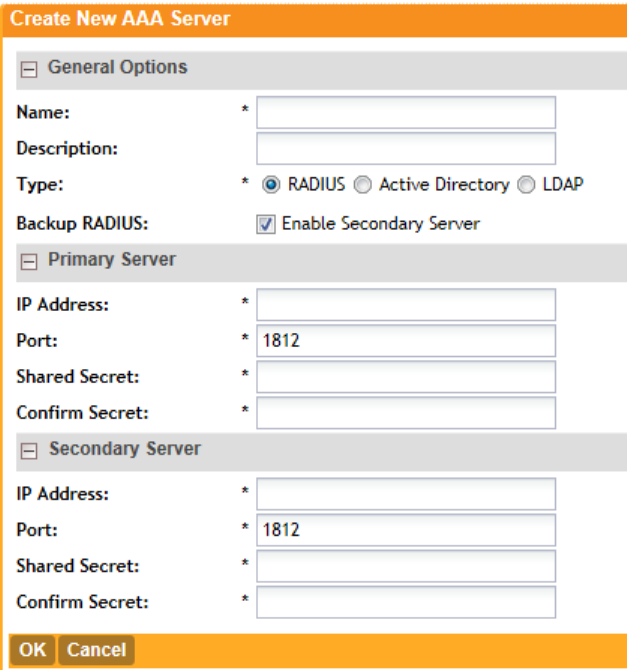Click Secondary Server Confirm Secret field

(405, 602)
